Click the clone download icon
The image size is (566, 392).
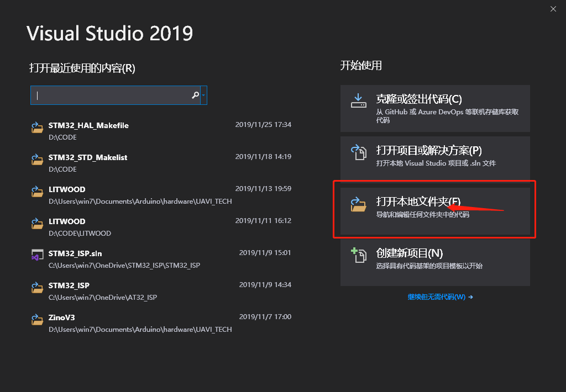358,100
